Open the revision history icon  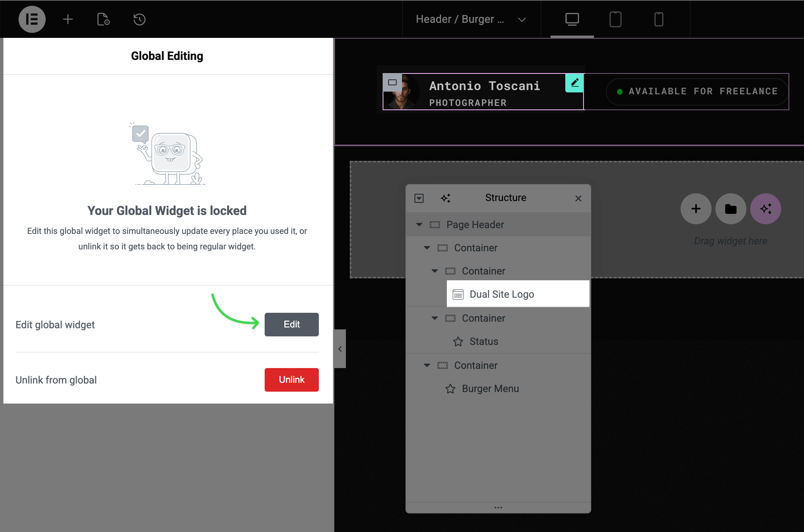[x=139, y=19]
